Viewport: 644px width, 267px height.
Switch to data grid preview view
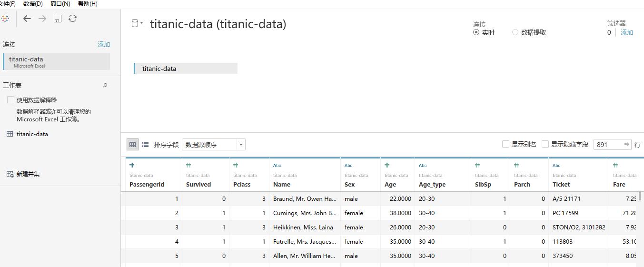coord(132,144)
